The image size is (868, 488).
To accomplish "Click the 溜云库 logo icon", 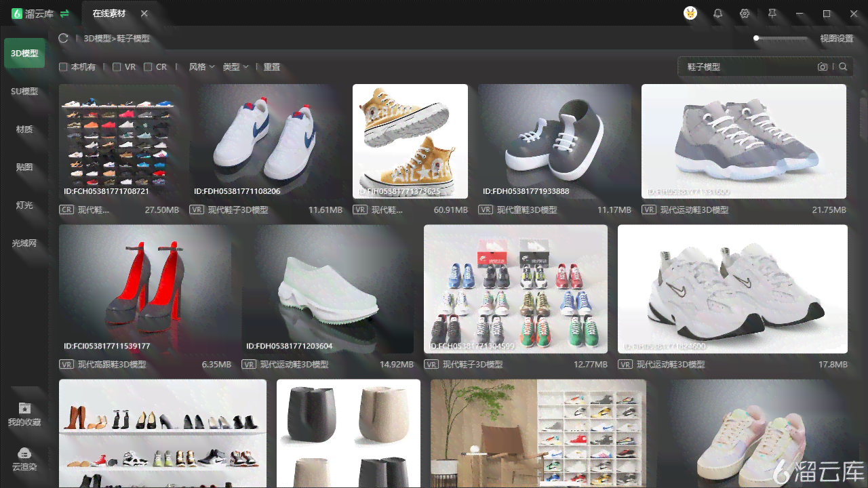I will pos(18,14).
